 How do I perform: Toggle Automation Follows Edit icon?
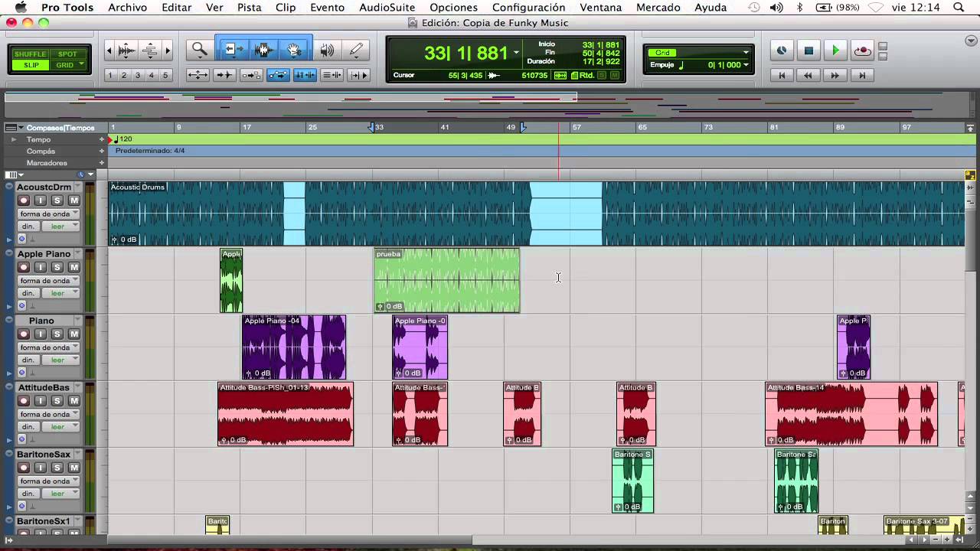click(278, 75)
